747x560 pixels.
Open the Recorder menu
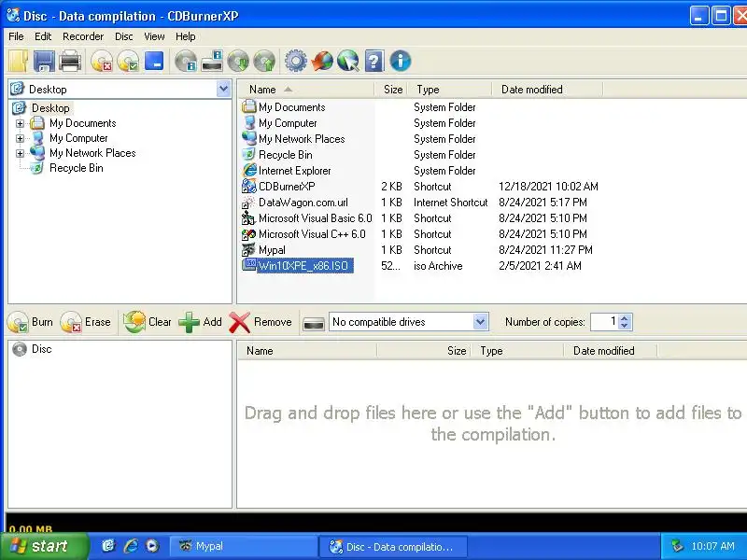[x=83, y=36]
